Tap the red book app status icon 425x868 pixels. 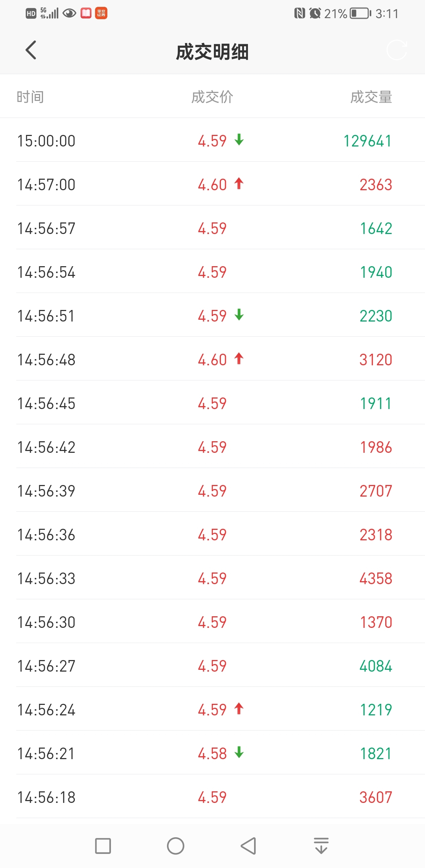point(86,13)
